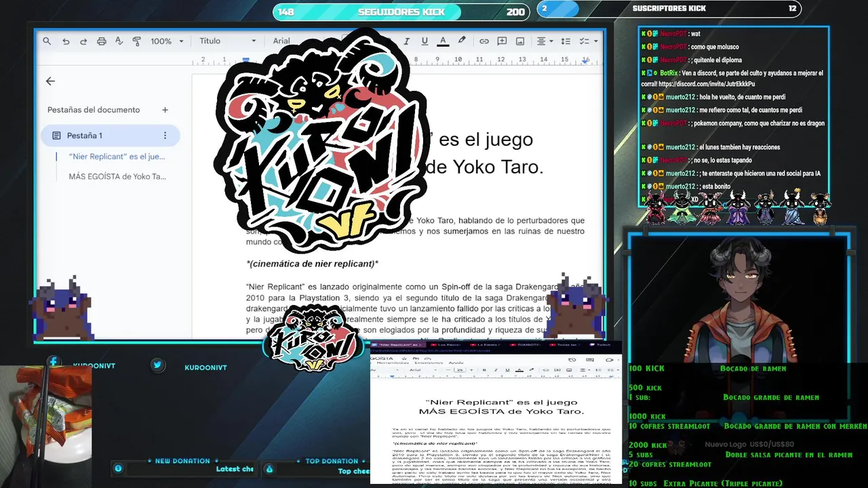Toggle bold in small window toolbar
Screen dimensions: 868x488
(x=484, y=370)
